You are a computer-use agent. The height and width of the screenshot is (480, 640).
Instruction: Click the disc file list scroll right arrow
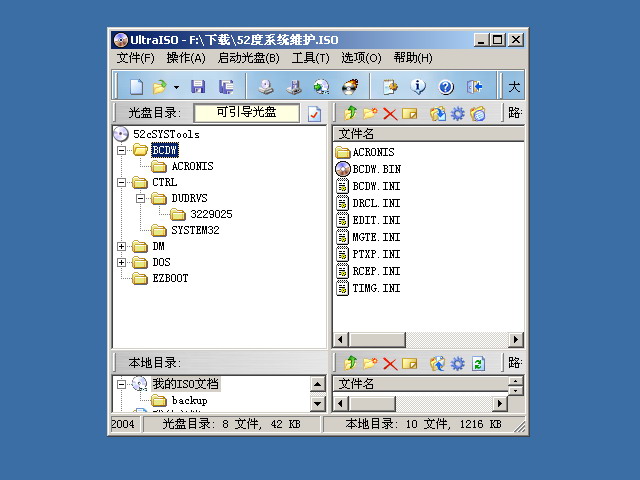coord(516,340)
